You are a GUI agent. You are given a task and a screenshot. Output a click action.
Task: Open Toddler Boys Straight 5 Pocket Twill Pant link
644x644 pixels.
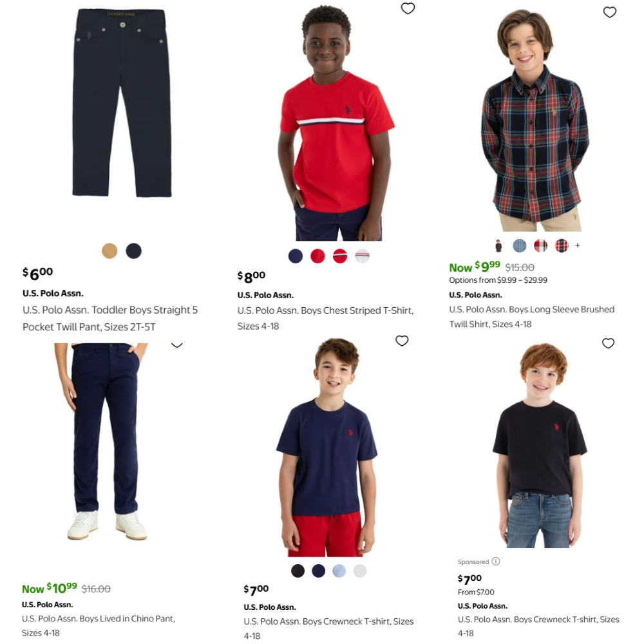[110, 318]
